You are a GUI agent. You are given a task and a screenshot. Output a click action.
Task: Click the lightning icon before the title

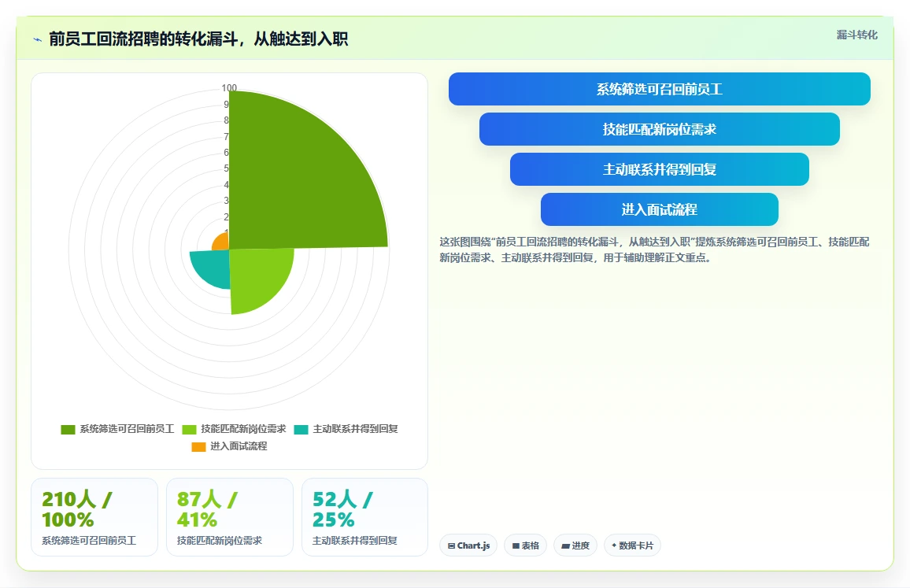tap(38, 40)
